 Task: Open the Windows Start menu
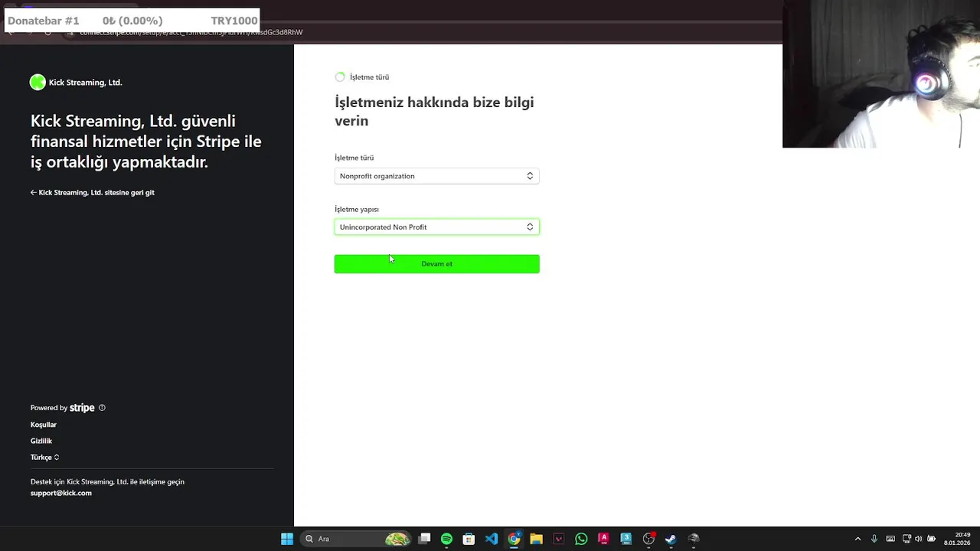287,539
